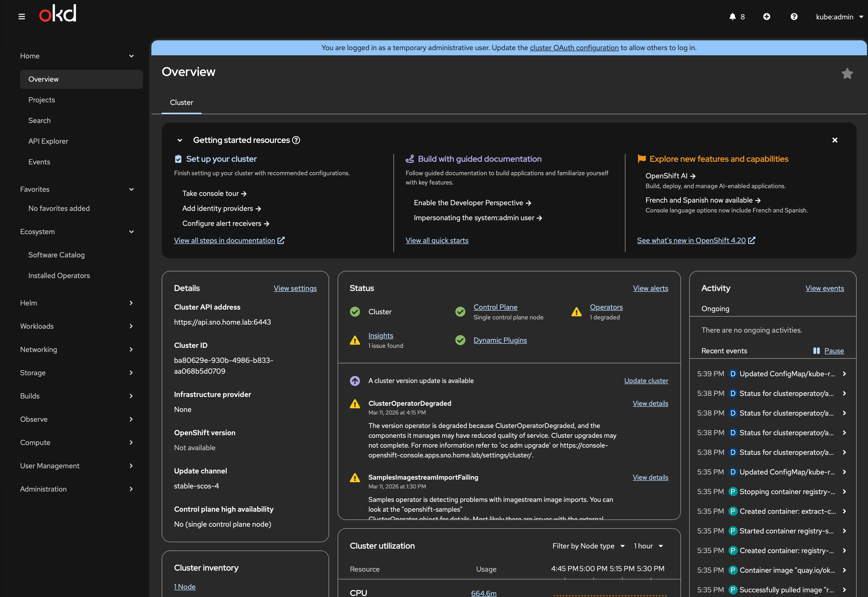Close the Getting started resources card
This screenshot has height=597, width=868.
(x=835, y=140)
